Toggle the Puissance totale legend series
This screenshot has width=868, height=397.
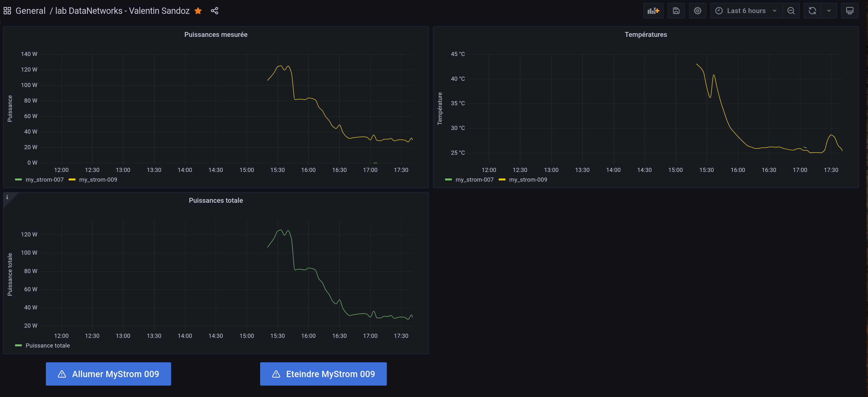click(x=48, y=346)
